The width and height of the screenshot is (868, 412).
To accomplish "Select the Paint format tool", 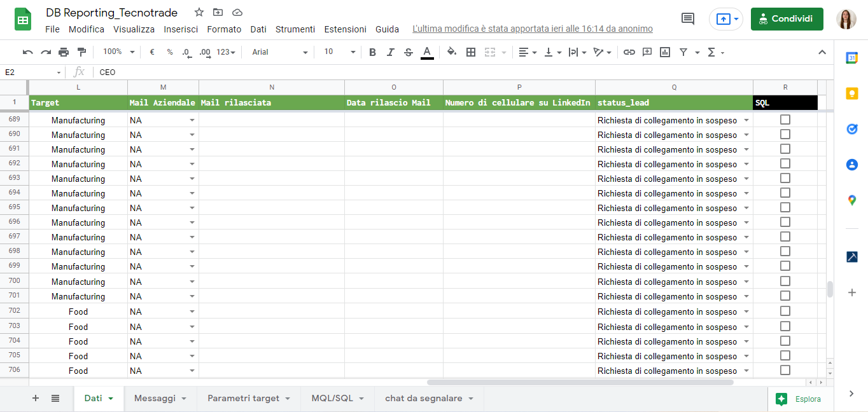I will click(x=81, y=52).
